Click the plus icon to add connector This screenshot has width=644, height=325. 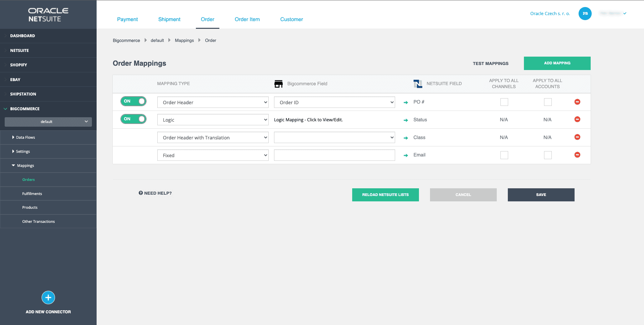[x=48, y=298]
